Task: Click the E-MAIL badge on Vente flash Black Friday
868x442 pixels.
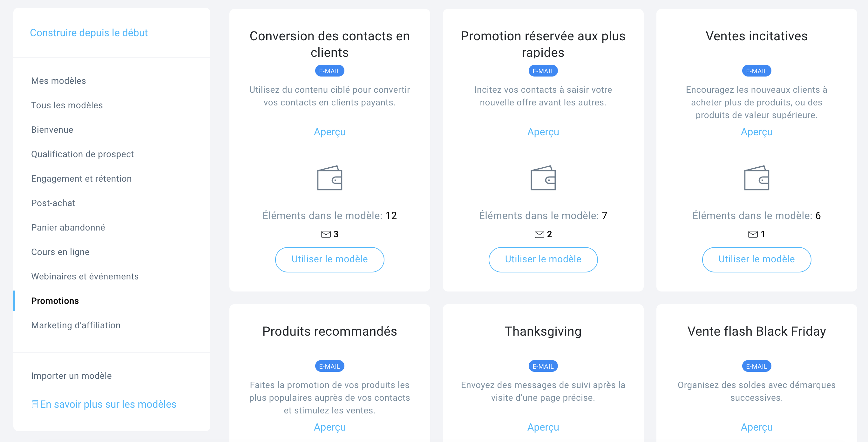Action: point(756,366)
